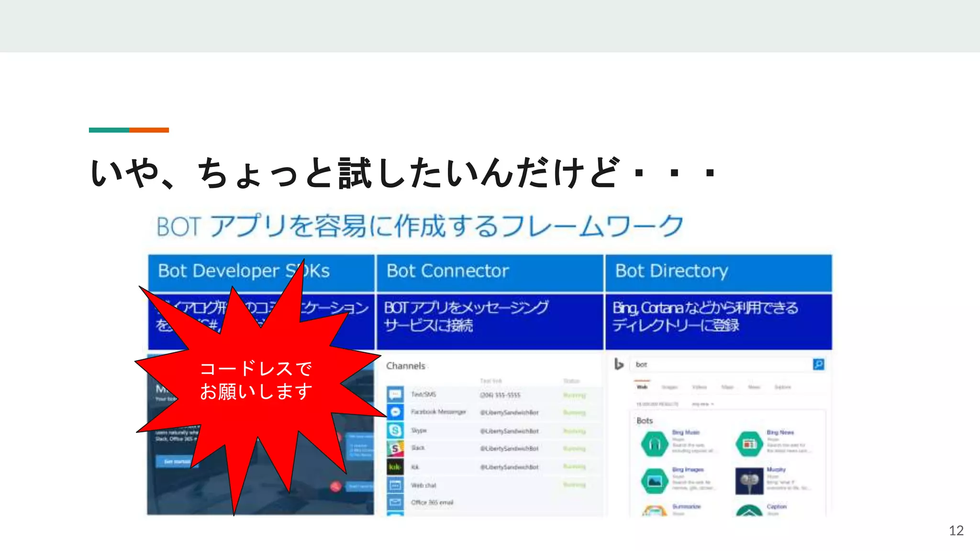Click the Slack row '@LibertySandwichBot' link
Image resolution: width=980 pixels, height=551 pixels.
pyautogui.click(x=510, y=449)
